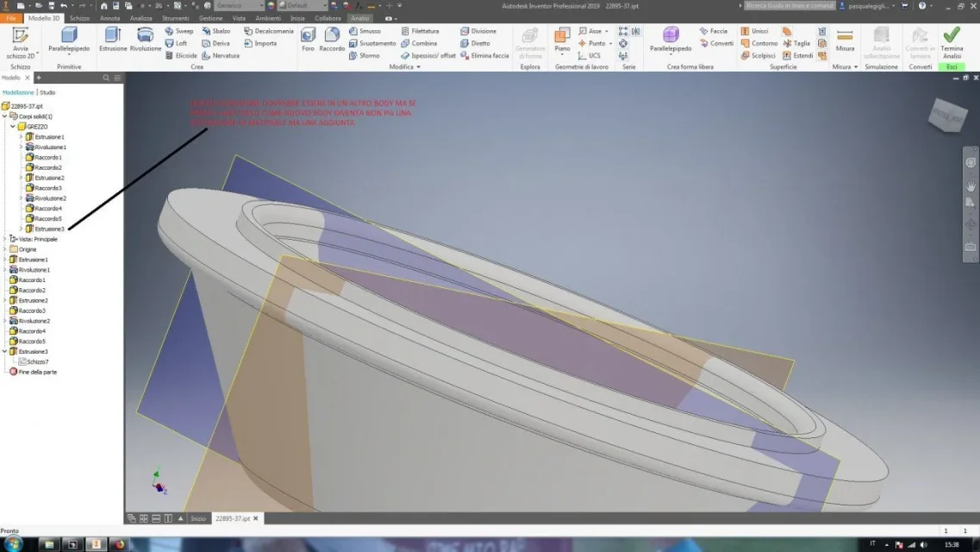The image size is (980, 552).
Task: Open the Windows Start menu
Action: pyautogui.click(x=13, y=544)
